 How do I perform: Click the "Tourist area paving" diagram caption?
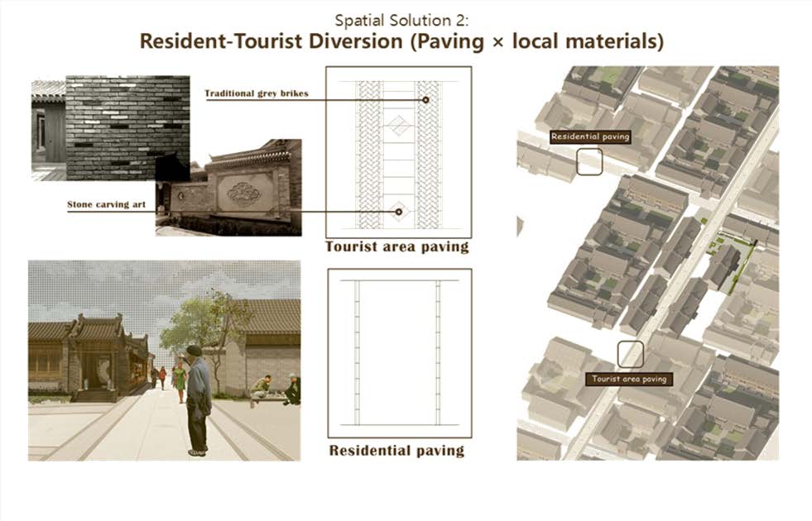point(396,246)
